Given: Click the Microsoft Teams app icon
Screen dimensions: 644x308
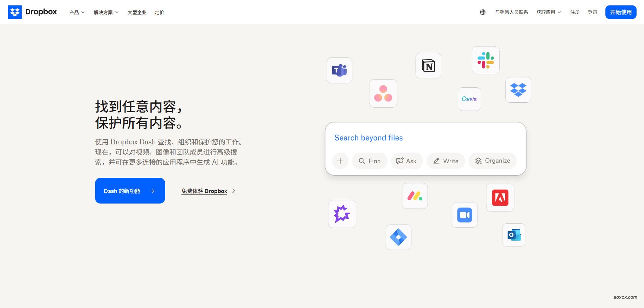Looking at the screenshot, I should (339, 71).
